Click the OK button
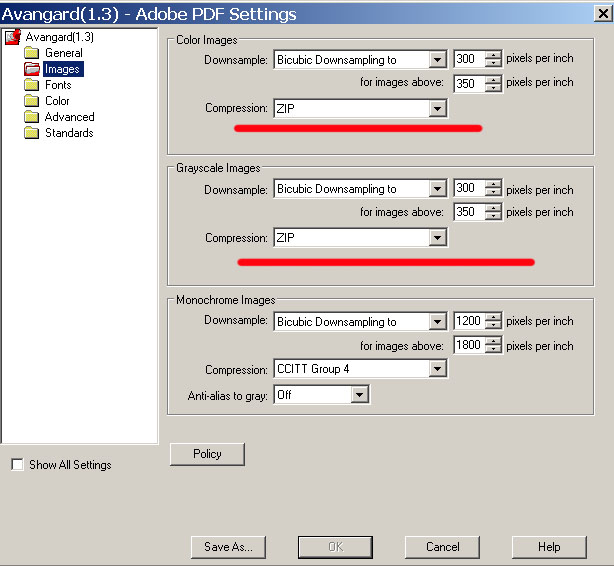Image resolution: width=614 pixels, height=566 pixels. click(335, 547)
